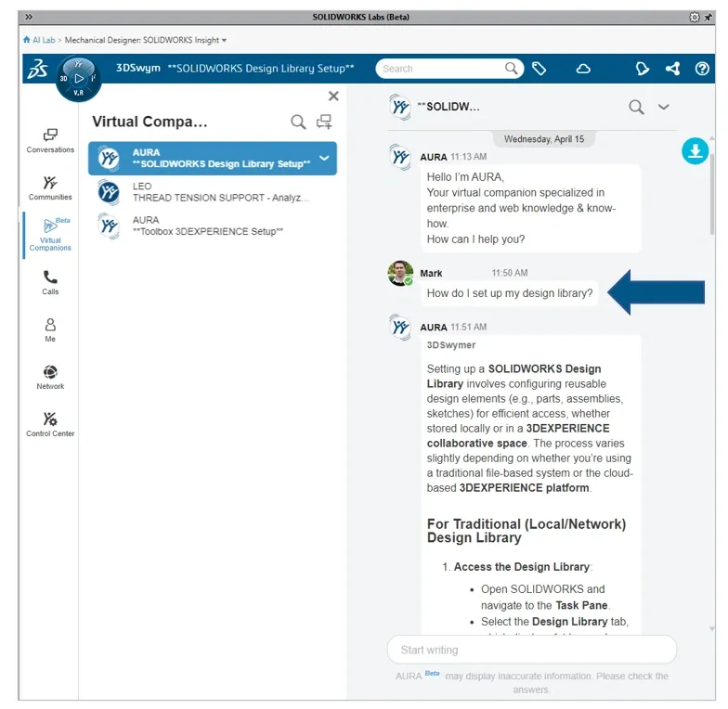
Task: Open notifications speech-bubble icon in header
Action: tap(643, 69)
